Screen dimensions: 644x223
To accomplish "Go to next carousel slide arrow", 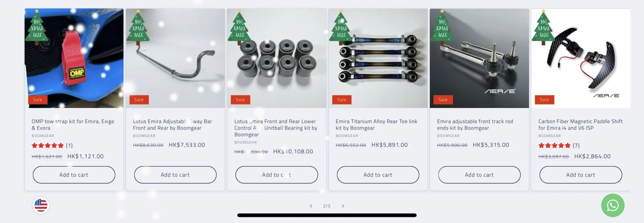I will click(x=343, y=206).
